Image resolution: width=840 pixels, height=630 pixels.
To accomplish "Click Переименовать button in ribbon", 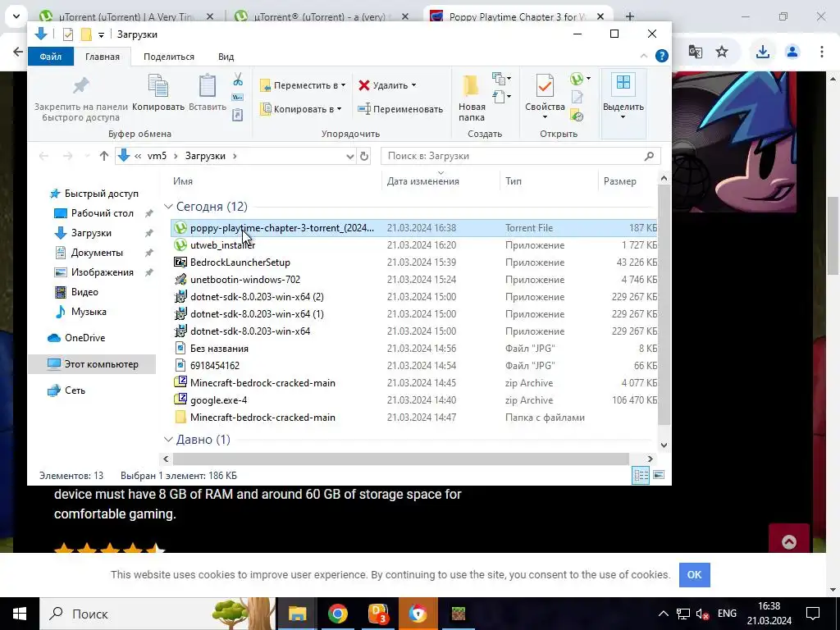I will point(400,109).
